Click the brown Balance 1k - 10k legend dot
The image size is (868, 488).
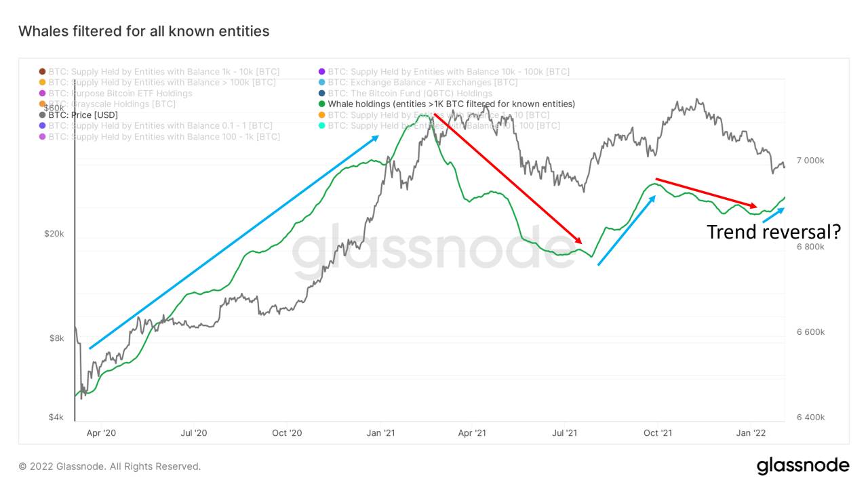[x=43, y=72]
